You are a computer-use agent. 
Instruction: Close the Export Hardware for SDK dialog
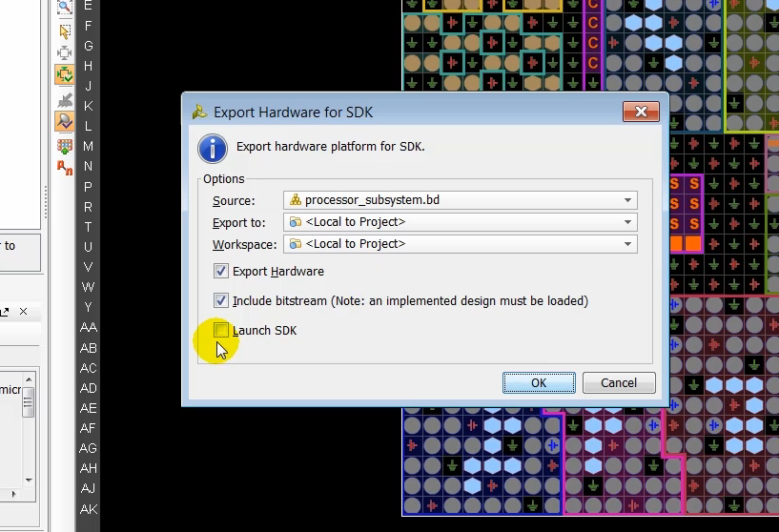coord(641,112)
